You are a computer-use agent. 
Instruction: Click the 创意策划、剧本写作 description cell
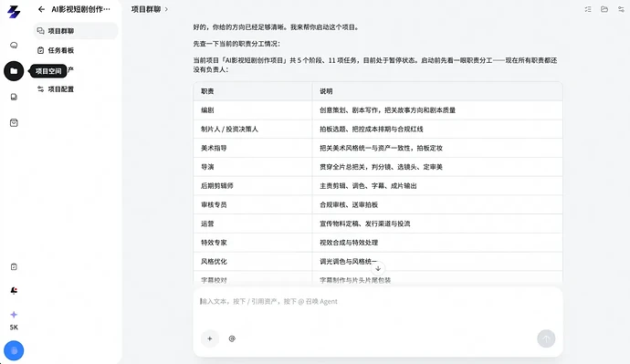pos(437,110)
